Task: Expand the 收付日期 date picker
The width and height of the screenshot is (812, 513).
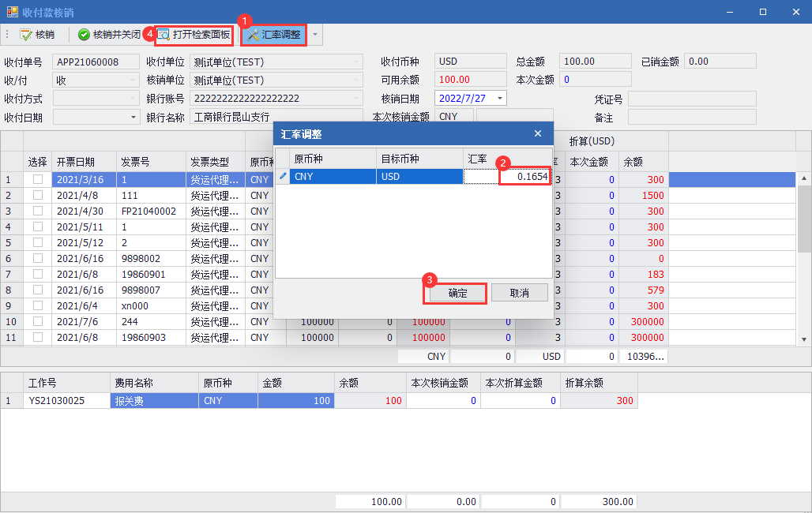Action: click(x=133, y=118)
